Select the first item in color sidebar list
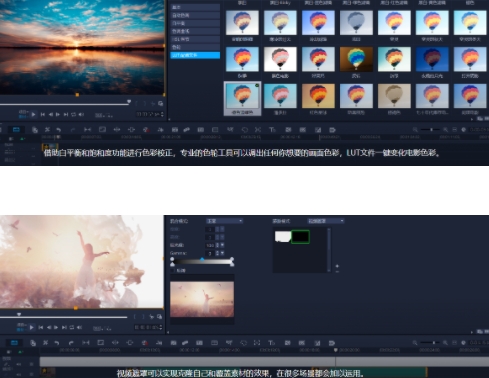Image resolution: width=489 pixels, height=378 pixels. (195, 7)
